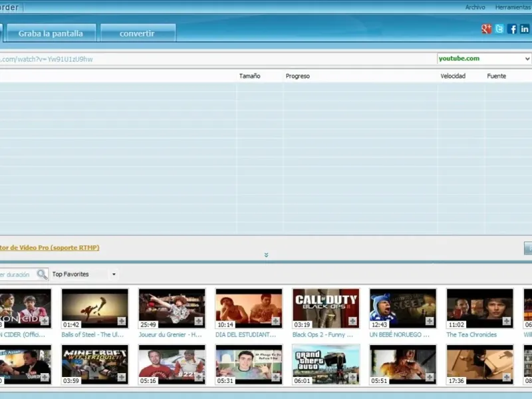This screenshot has height=399, width=532.
Task: Share via the Twitter icon
Action: (499, 29)
